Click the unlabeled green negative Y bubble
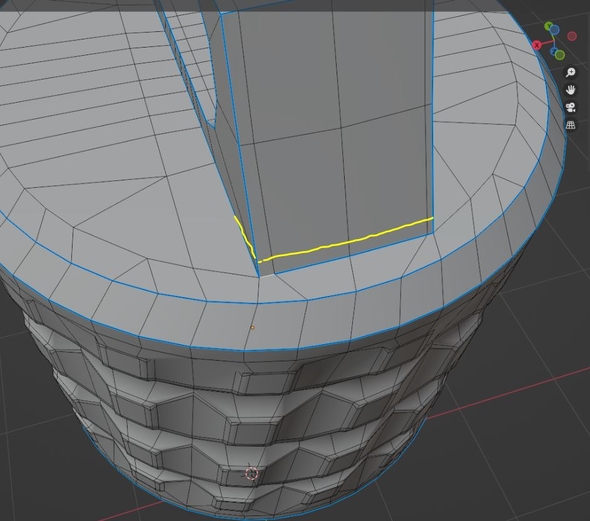The width and height of the screenshot is (590, 521). click(560, 55)
